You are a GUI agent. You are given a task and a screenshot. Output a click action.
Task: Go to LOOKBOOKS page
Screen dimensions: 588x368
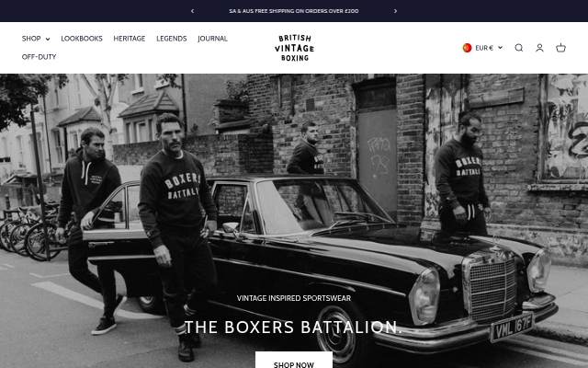point(82,39)
